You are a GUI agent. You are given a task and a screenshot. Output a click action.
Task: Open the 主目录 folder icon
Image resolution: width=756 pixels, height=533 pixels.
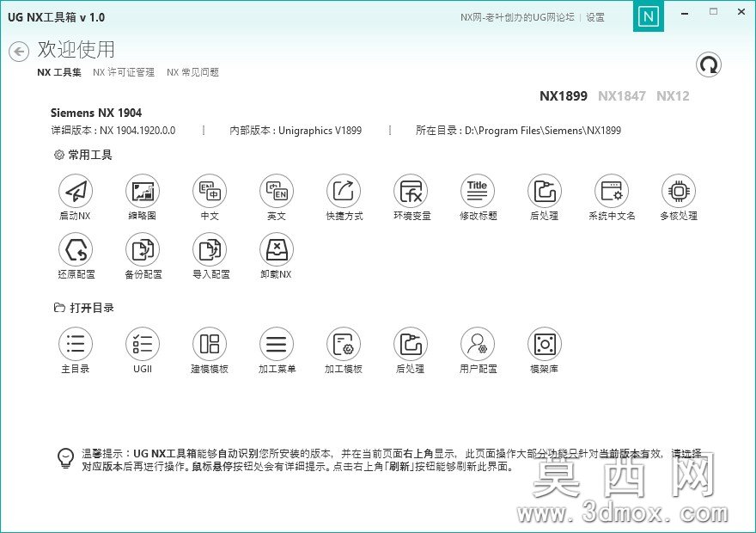[x=76, y=344]
